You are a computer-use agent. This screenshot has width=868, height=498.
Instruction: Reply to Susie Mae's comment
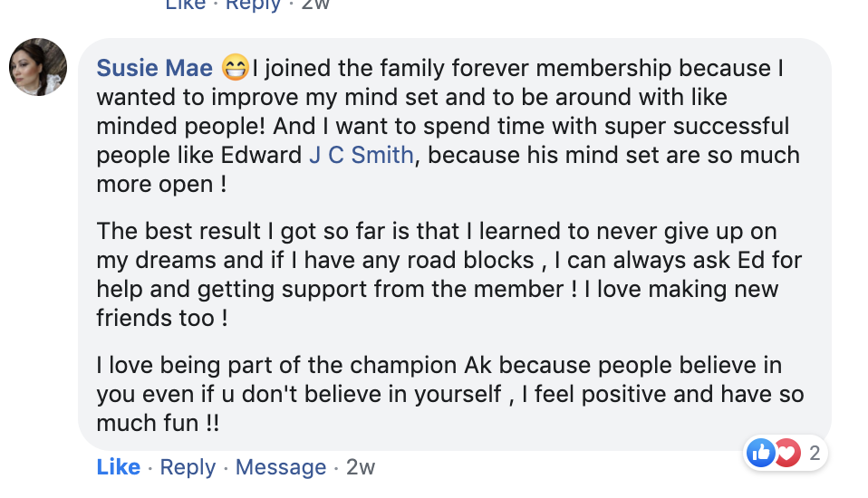click(188, 467)
